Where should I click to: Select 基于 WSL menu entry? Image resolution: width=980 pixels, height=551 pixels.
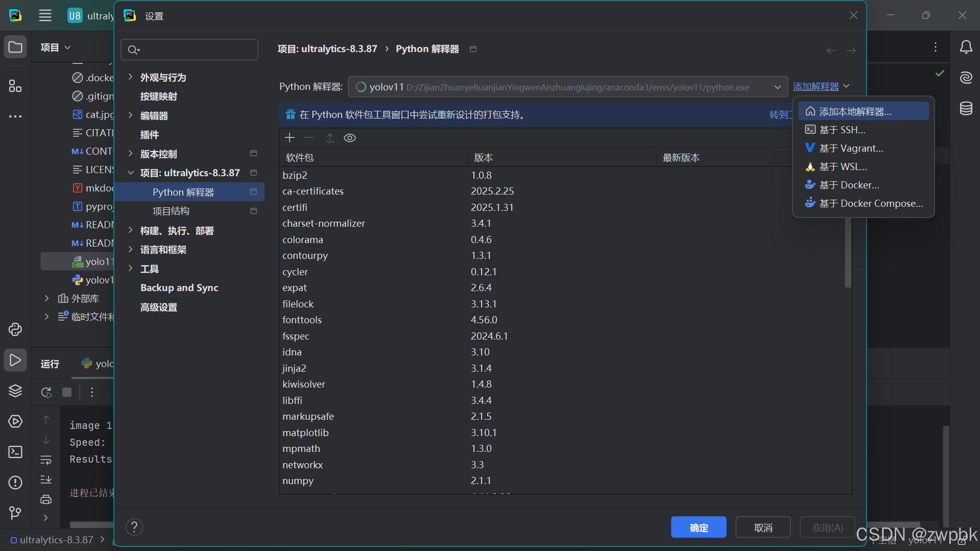pos(863,166)
